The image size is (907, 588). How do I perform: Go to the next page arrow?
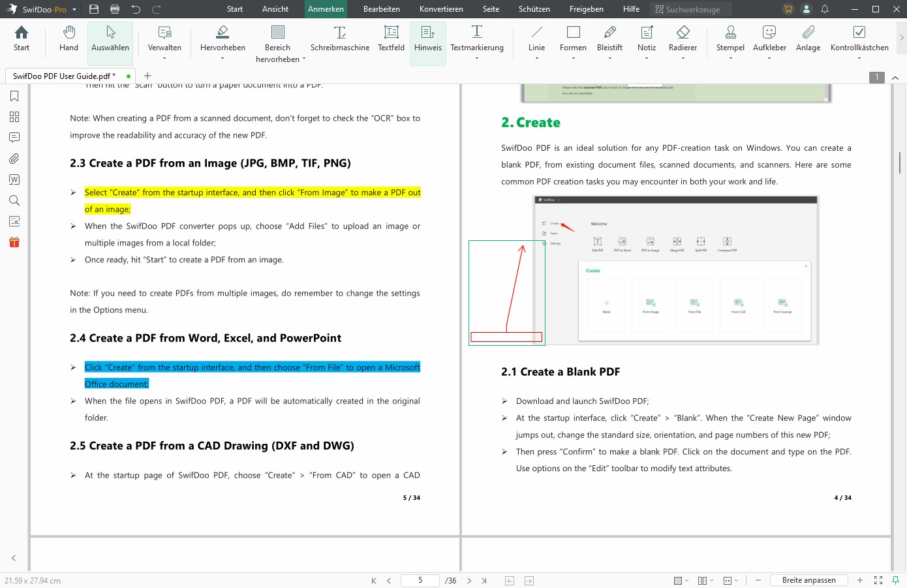coord(469,580)
